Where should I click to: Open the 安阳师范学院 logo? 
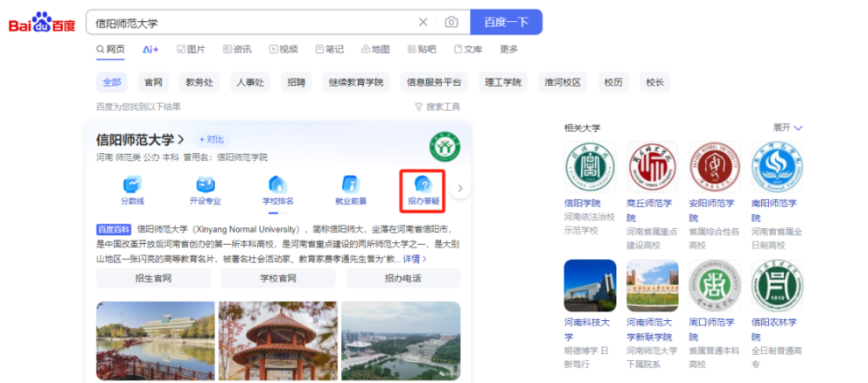pyautogui.click(x=715, y=167)
